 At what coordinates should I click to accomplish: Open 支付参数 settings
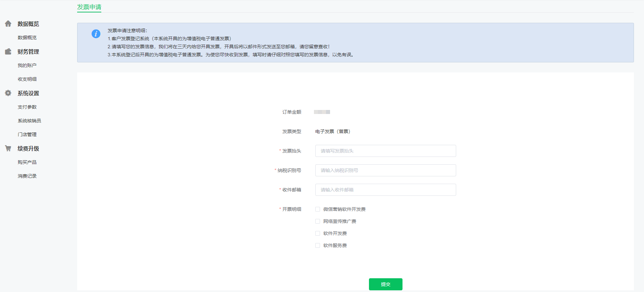[x=27, y=107]
